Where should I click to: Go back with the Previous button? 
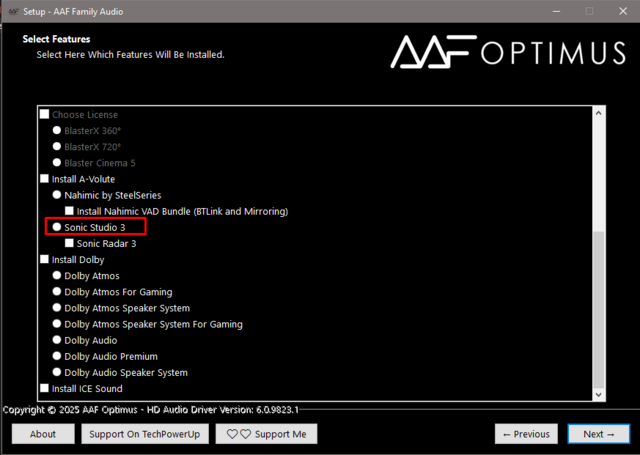[x=526, y=434]
